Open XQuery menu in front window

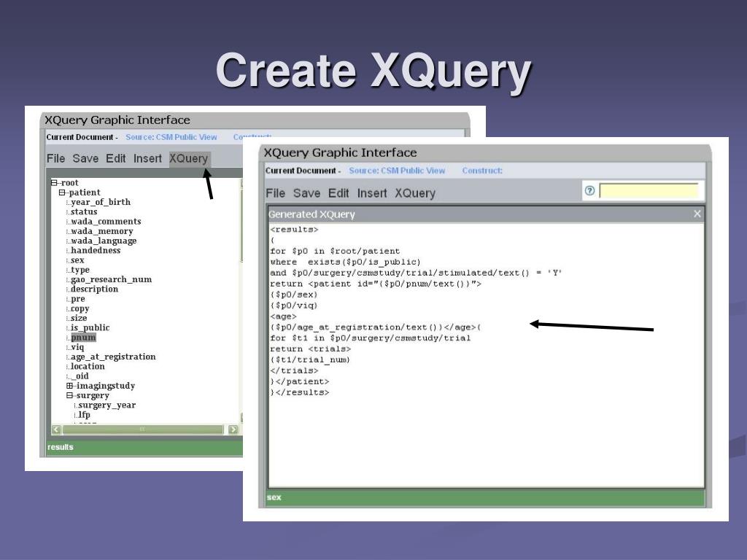click(x=415, y=193)
